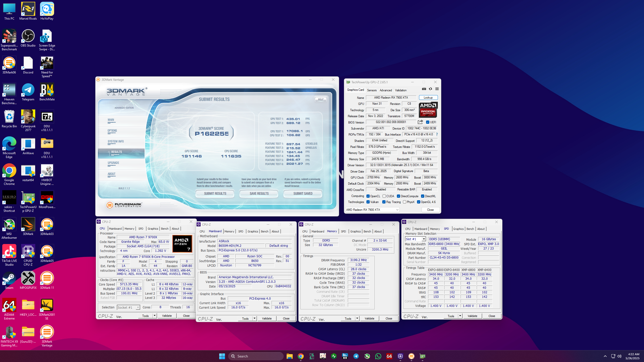This screenshot has width=644, height=362.
Task: Select the Cyberpunk 2077 desktop icon
Action: (x=28, y=121)
